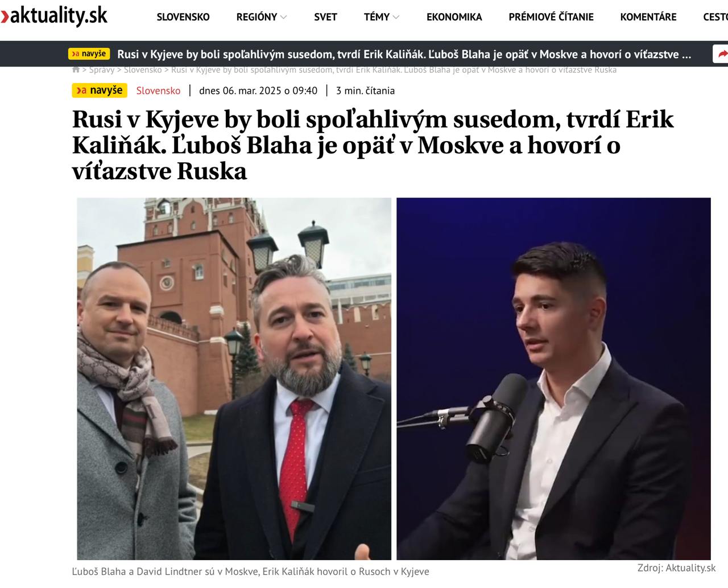Image resolution: width=728 pixels, height=588 pixels.
Task: Click the share arrow icon in sticky bar
Action: click(x=722, y=54)
